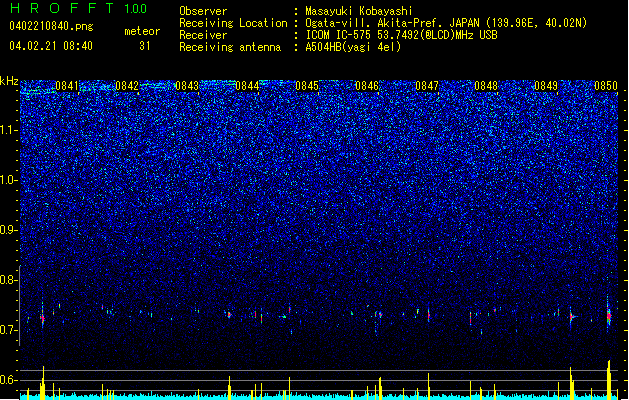Click the 1.1 kHz axis tick label
This screenshot has height=400, width=629.
tap(9, 130)
